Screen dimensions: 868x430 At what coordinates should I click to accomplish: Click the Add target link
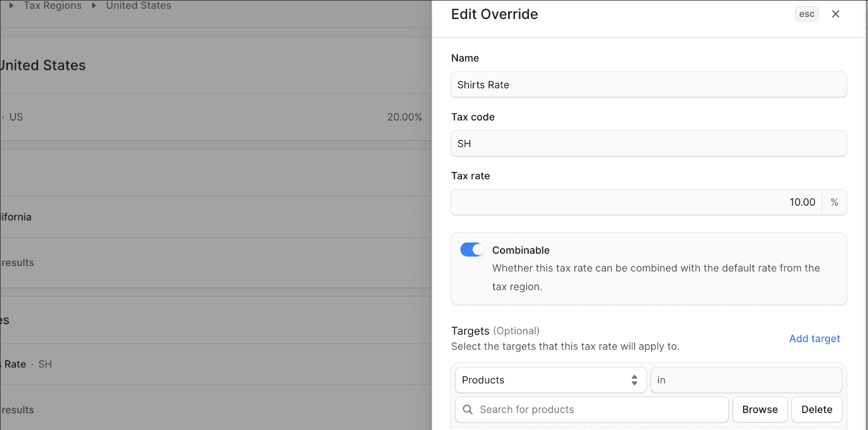[x=815, y=338]
